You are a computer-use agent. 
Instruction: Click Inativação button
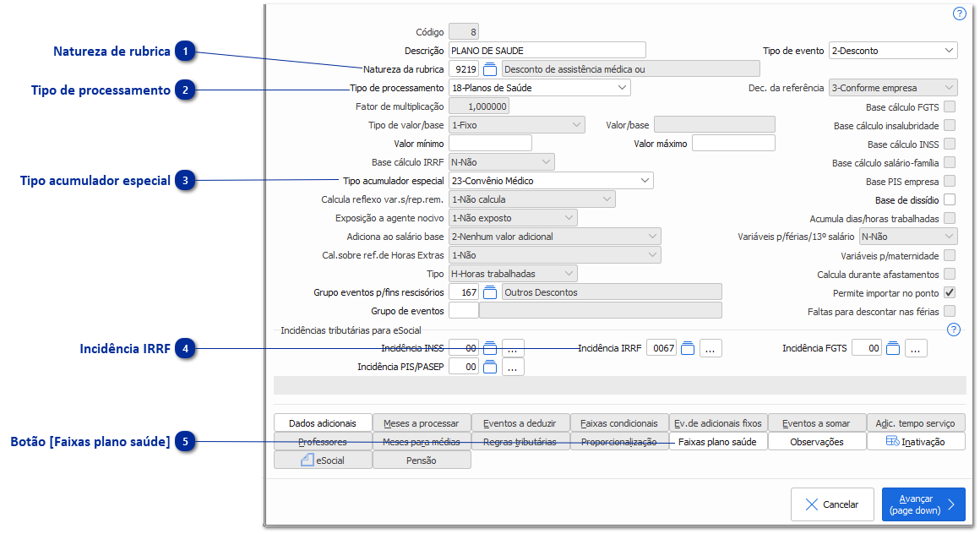point(916,441)
